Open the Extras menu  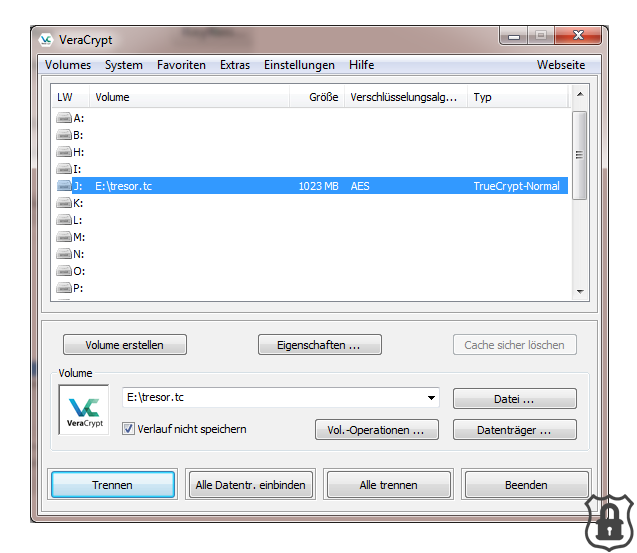[x=235, y=65]
